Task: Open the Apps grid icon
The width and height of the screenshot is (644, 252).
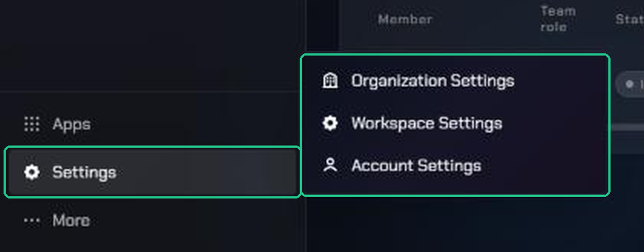Action: pyautogui.click(x=32, y=125)
